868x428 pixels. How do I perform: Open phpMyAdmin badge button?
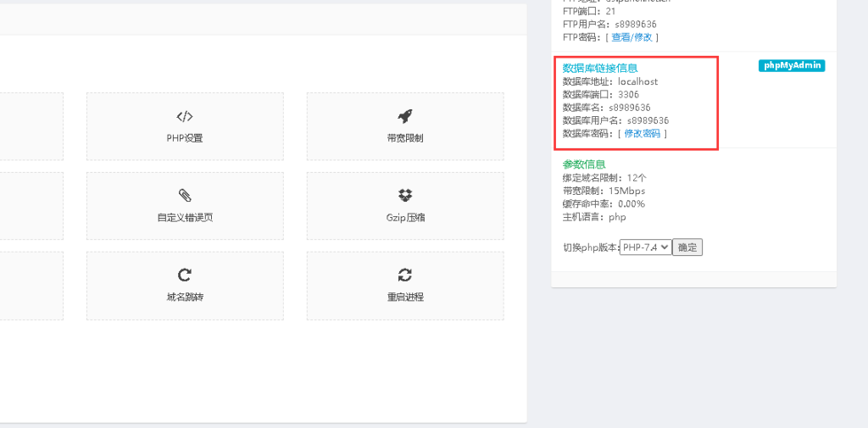[x=792, y=66]
